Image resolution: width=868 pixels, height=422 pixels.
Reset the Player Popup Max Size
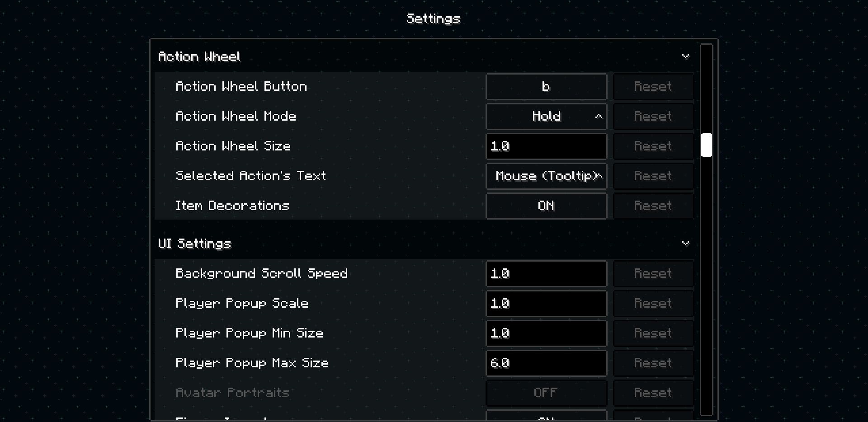653,363
